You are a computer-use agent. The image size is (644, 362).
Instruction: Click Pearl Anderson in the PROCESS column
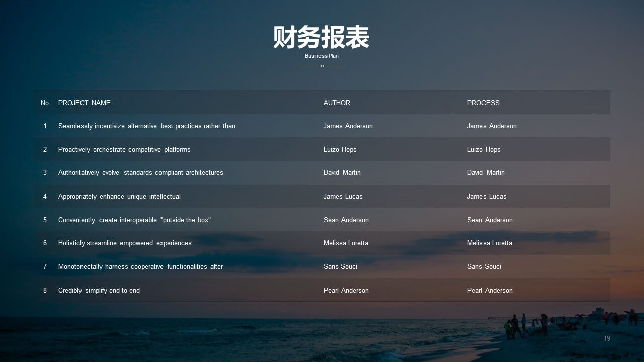point(490,290)
